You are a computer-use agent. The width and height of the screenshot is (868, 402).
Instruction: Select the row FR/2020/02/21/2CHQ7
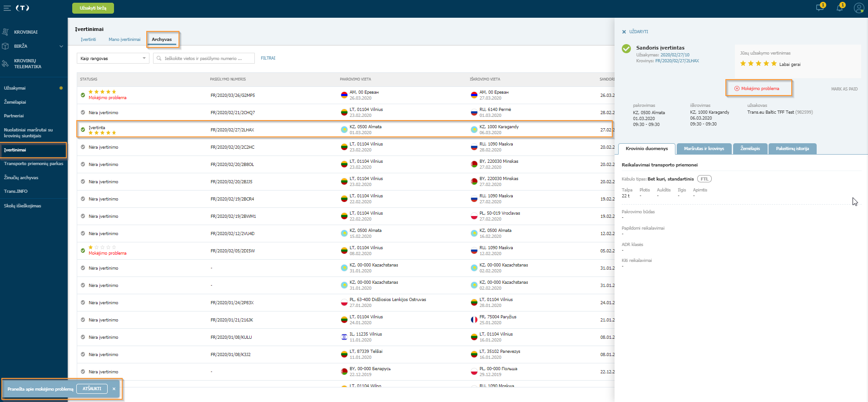(x=346, y=112)
